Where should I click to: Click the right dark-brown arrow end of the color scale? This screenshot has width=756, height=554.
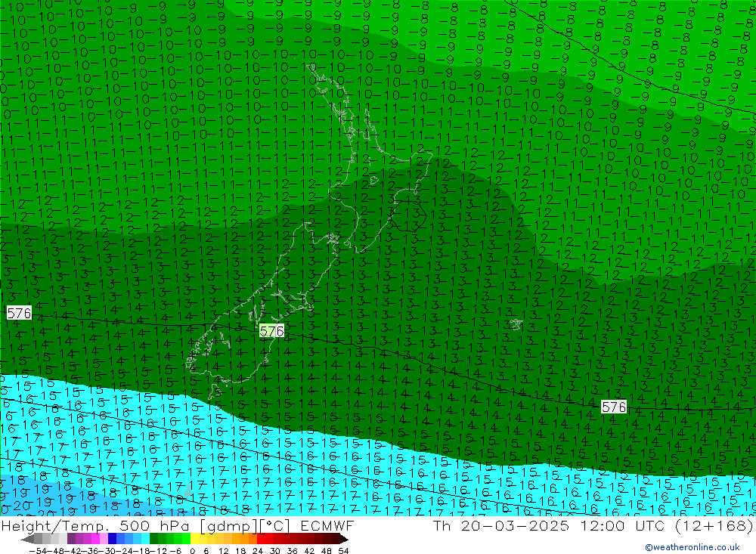pyautogui.click(x=343, y=539)
